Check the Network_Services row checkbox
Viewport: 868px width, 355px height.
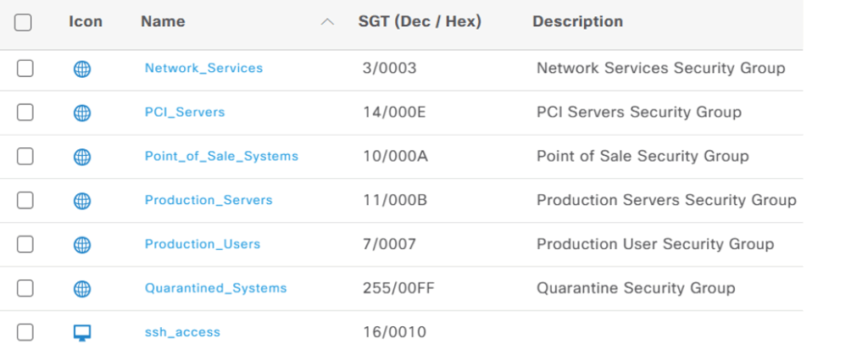25,69
